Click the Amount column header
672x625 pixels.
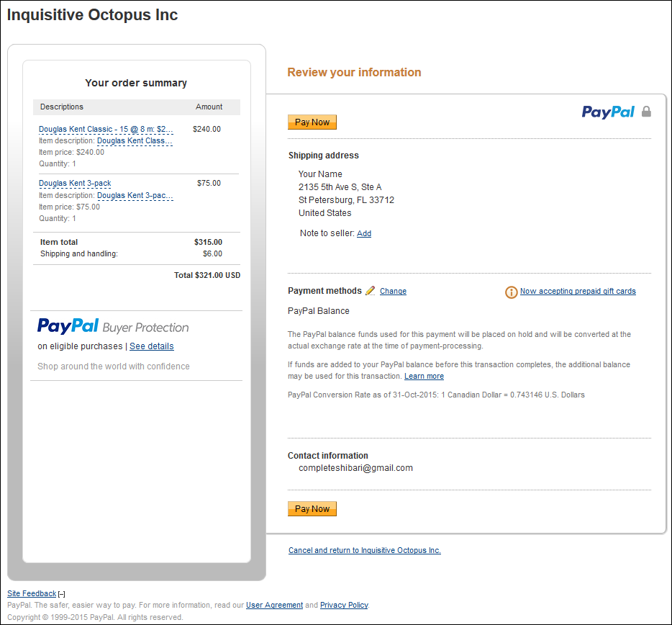point(209,107)
